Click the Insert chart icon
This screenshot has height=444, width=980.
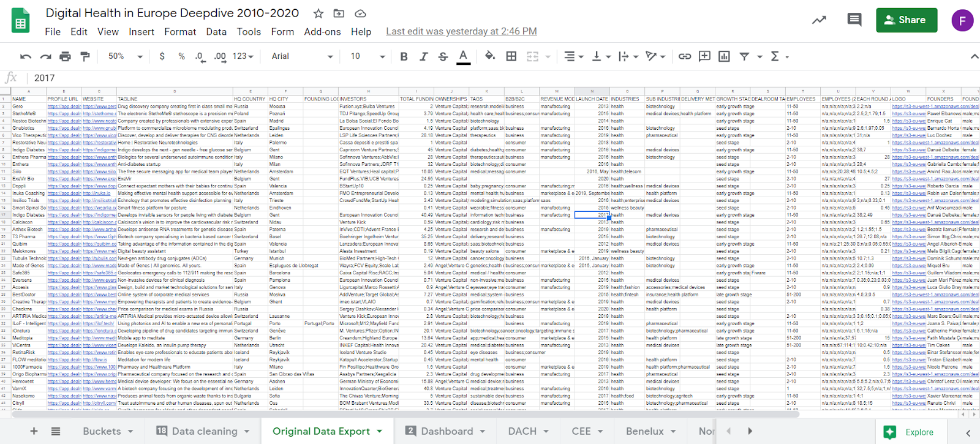point(724,56)
